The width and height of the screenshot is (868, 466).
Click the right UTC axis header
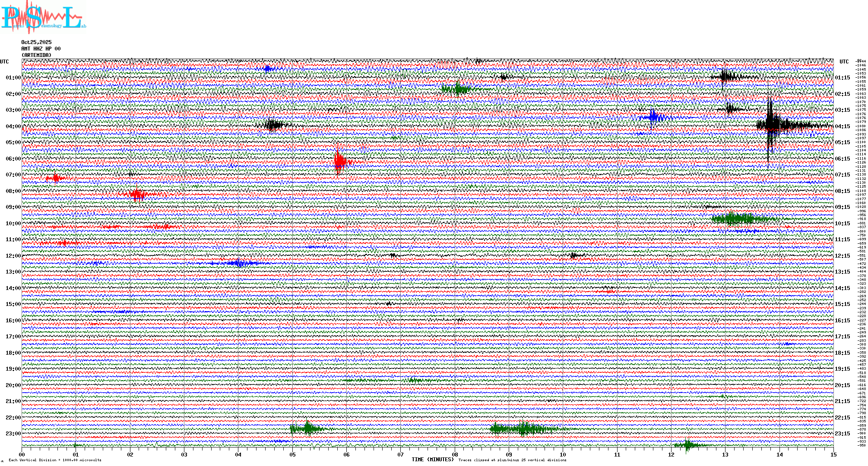coord(844,62)
